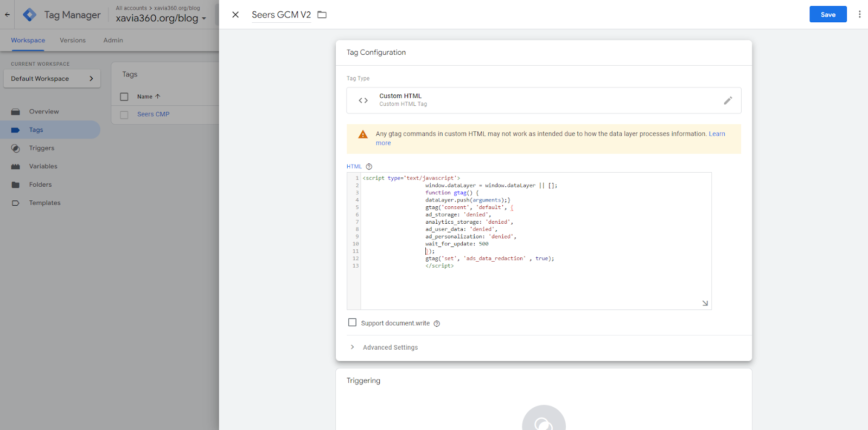
Task: Edit tag type with pencil icon
Action: (x=728, y=100)
